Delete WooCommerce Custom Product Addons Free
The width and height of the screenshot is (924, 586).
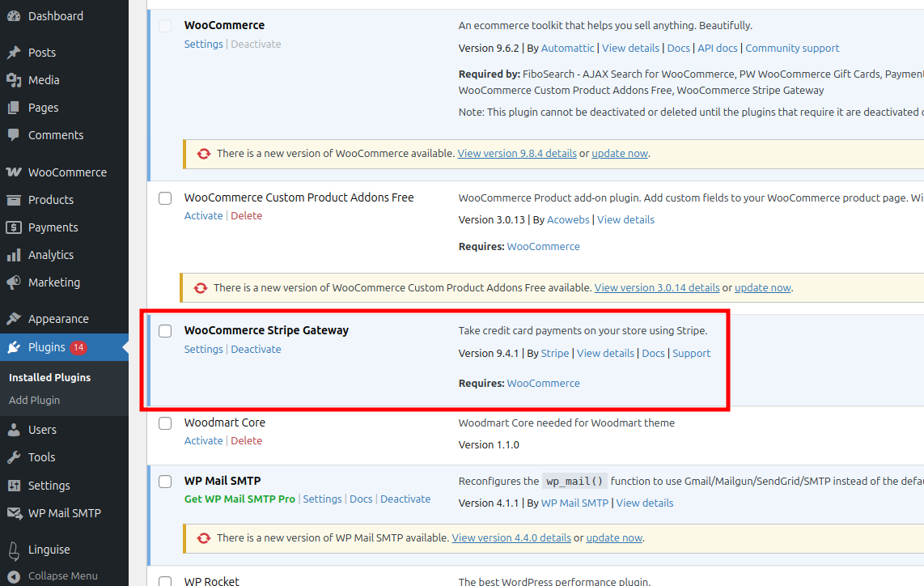point(246,216)
